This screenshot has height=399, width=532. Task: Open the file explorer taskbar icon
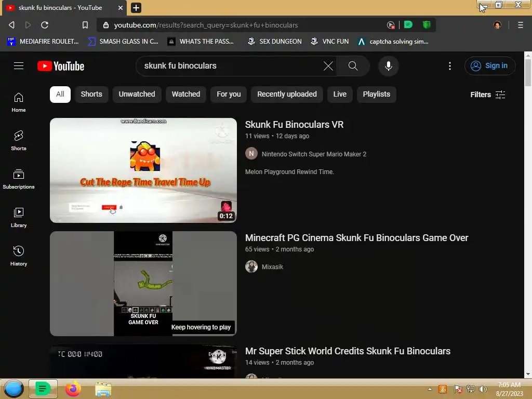tap(103, 390)
